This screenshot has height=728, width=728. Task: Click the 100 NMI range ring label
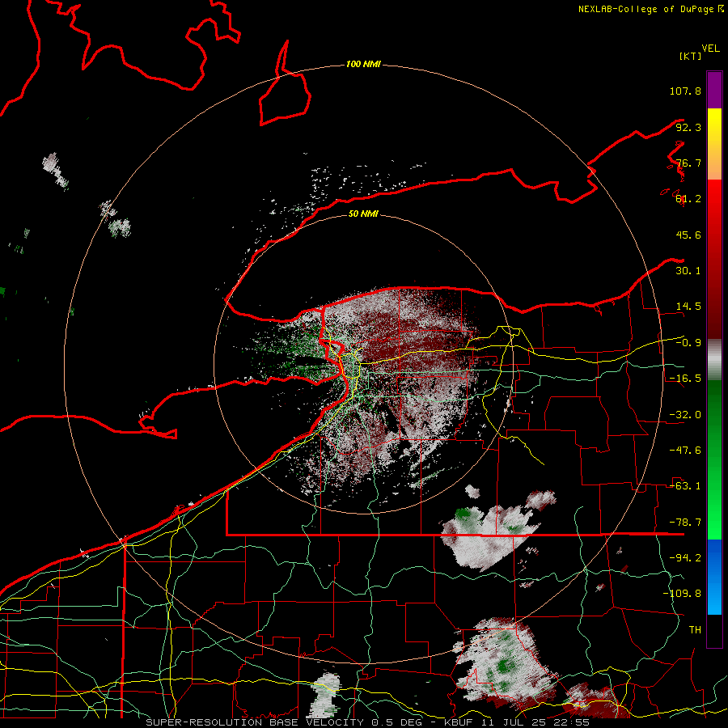pos(363,64)
